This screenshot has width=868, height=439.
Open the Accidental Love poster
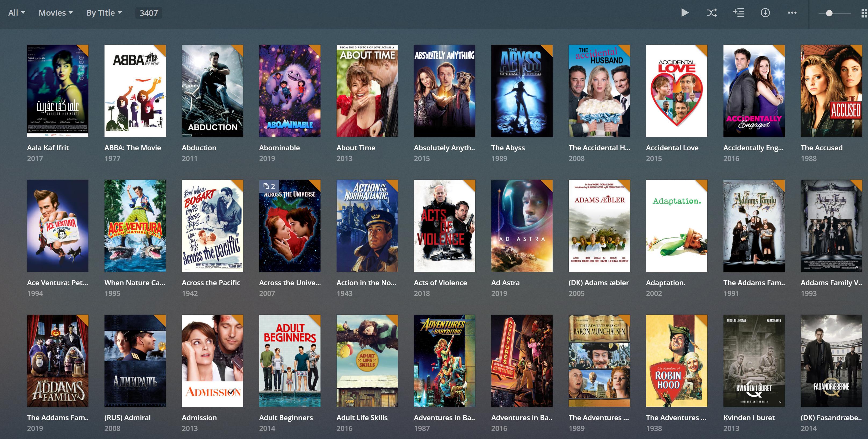coord(676,91)
